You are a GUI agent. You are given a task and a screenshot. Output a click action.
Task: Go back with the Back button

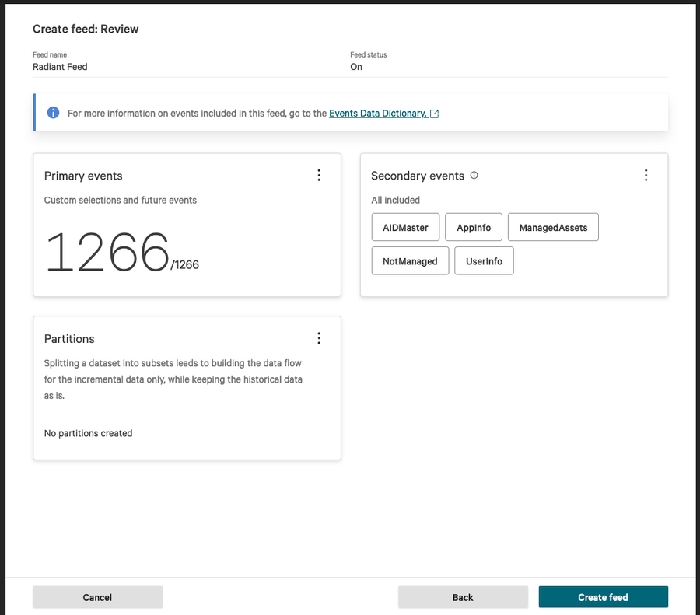click(463, 597)
